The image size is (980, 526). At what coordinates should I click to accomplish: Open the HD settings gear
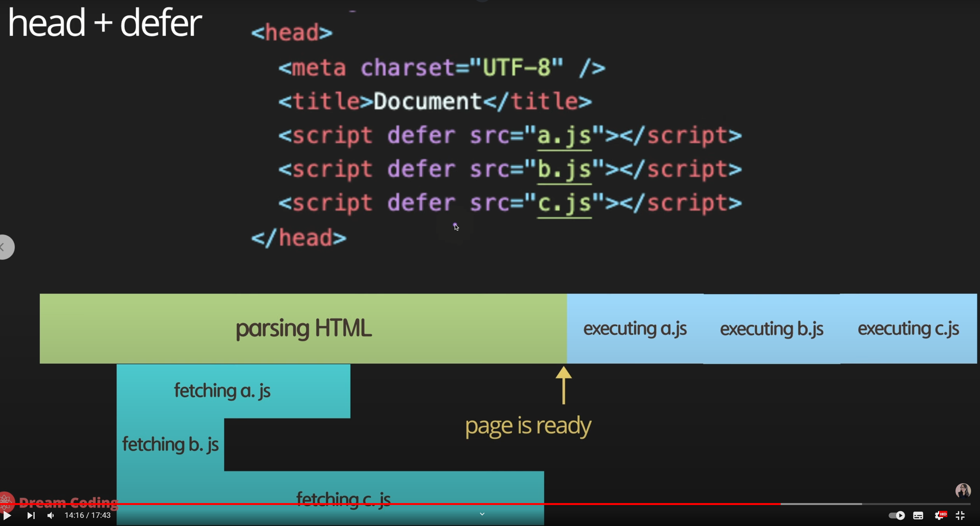pos(939,516)
